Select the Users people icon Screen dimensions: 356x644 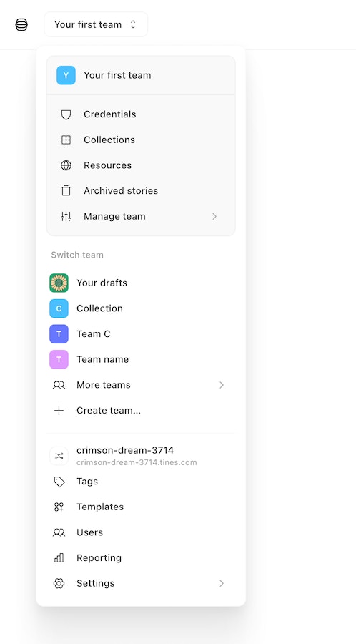59,532
